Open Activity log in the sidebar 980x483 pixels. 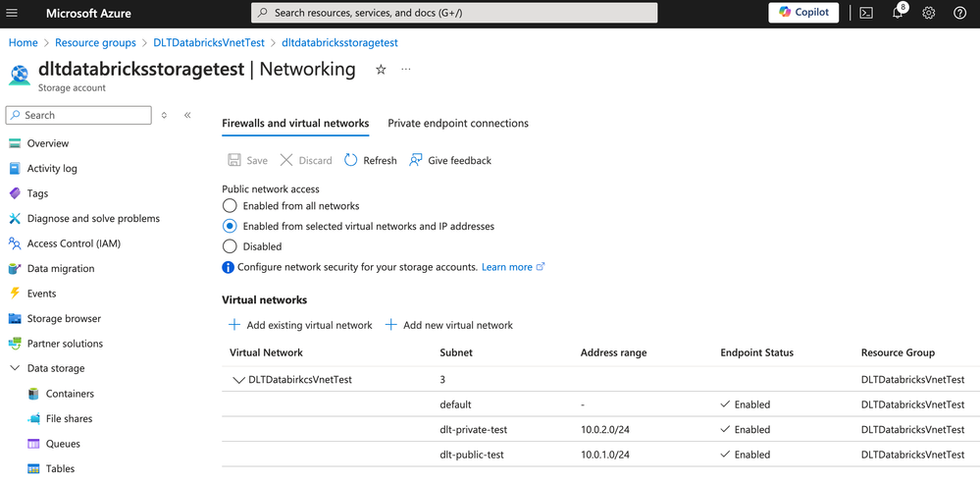pyautogui.click(x=53, y=168)
